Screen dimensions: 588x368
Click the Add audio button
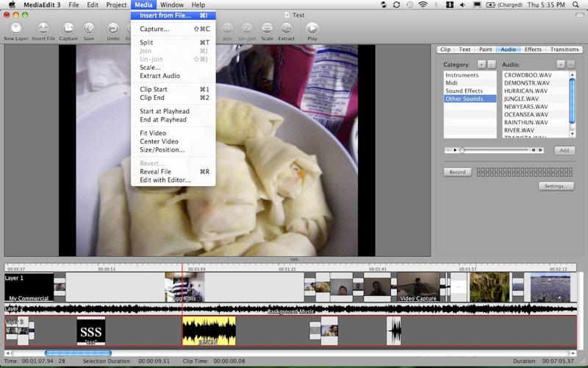pos(564,150)
